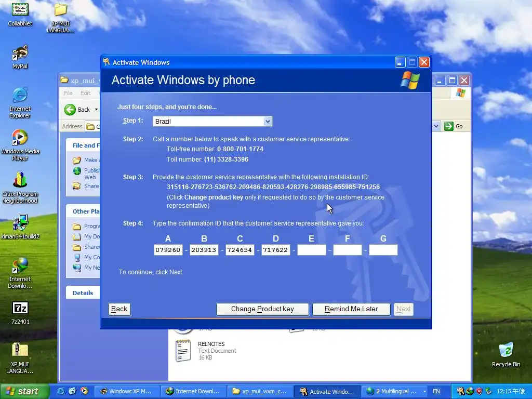The height and width of the screenshot is (399, 532).
Task: Open the Recycle Bin
Action: click(x=506, y=355)
